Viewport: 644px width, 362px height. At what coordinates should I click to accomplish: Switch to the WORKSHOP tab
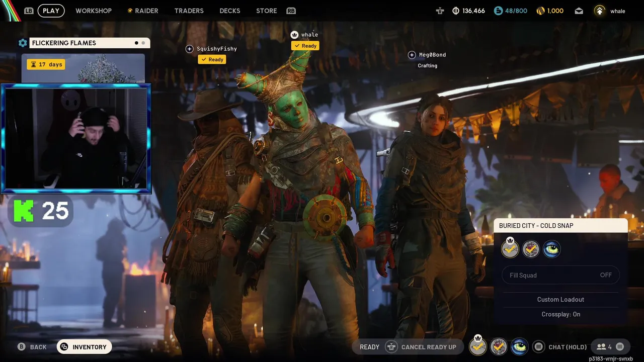pos(94,11)
